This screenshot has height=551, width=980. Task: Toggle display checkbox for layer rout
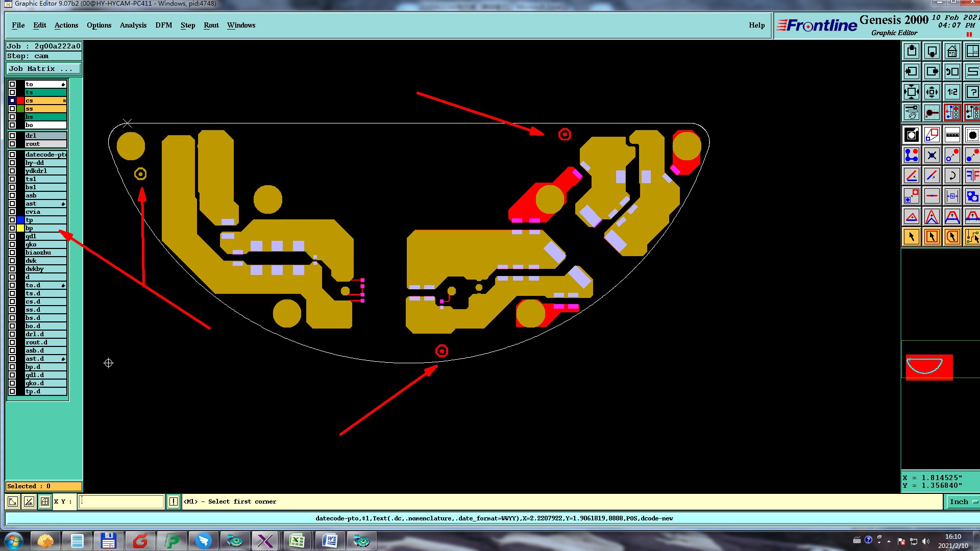(12, 144)
